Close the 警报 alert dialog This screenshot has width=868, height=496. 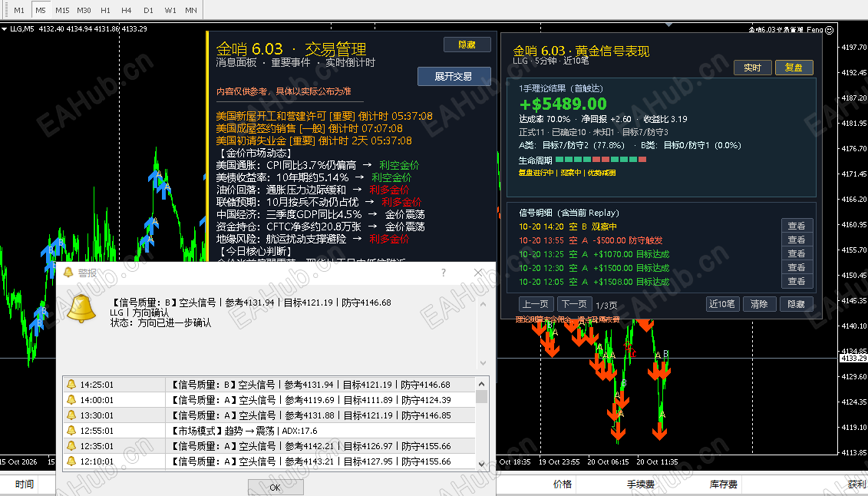479,273
